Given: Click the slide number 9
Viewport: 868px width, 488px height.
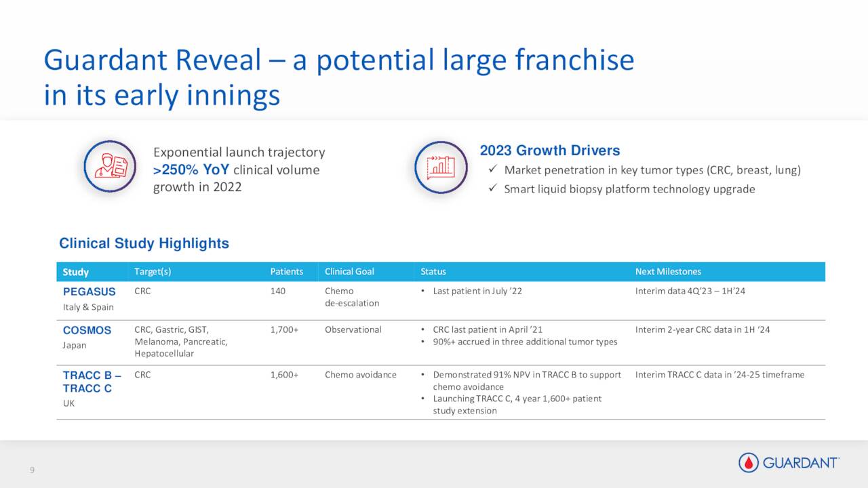Looking at the screenshot, I should pyautogui.click(x=31, y=471).
